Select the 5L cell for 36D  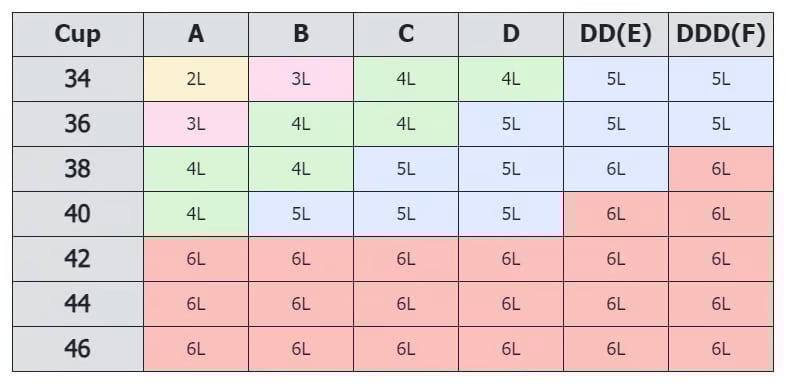511,124
